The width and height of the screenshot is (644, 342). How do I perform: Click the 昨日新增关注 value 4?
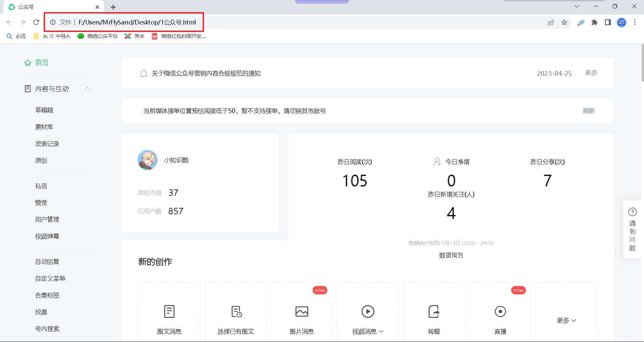(451, 213)
